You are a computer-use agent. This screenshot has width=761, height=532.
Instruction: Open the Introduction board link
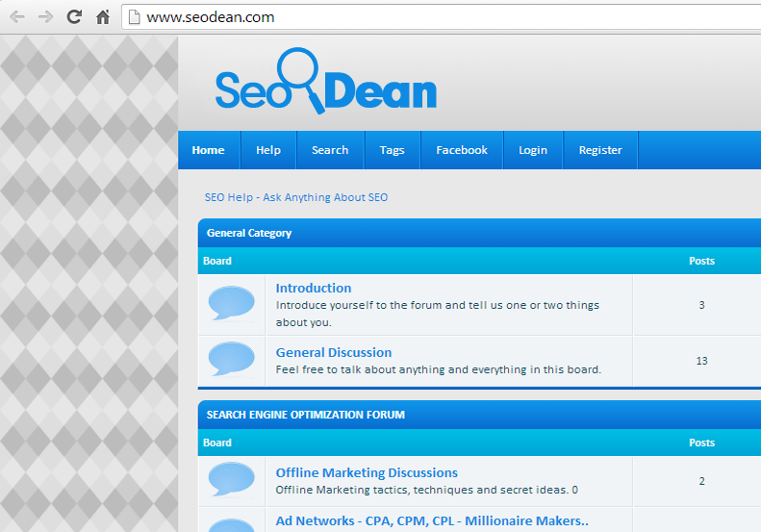314,288
